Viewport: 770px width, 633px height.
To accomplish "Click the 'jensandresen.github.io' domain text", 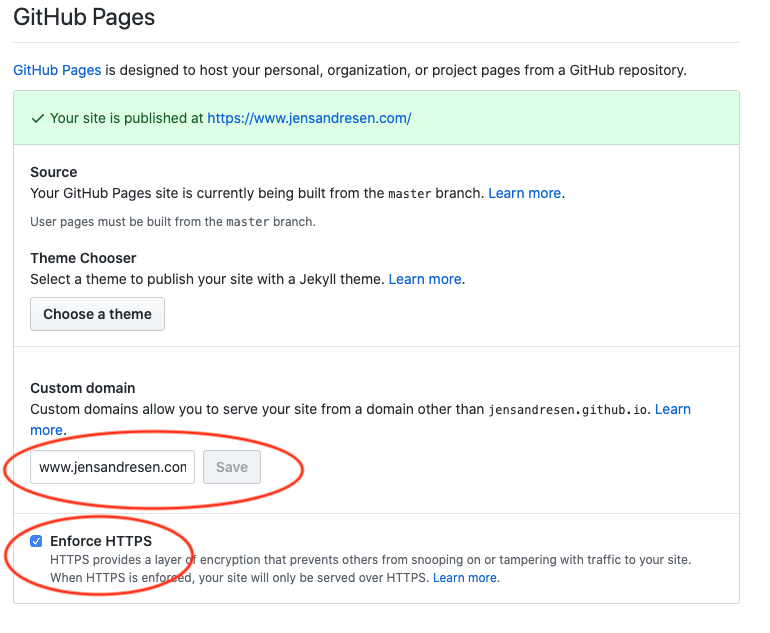I will [567, 410].
